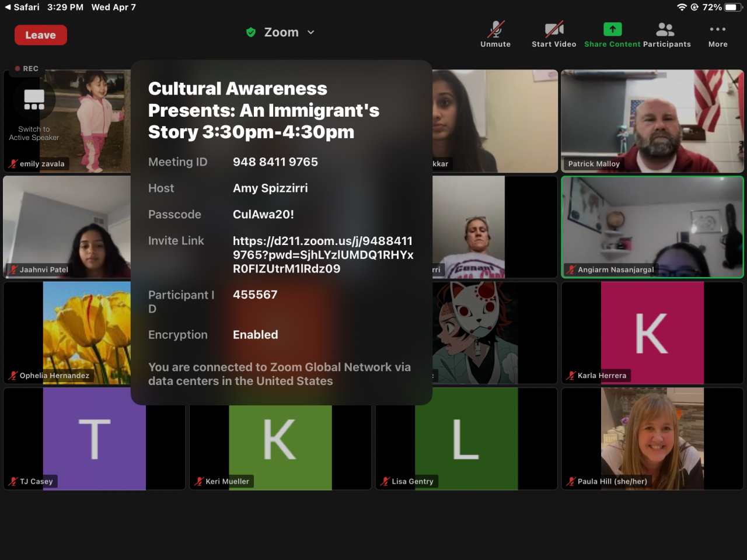
Task: Tap the muted mic icon beside Jaahnvi Patel
Action: [x=13, y=270]
